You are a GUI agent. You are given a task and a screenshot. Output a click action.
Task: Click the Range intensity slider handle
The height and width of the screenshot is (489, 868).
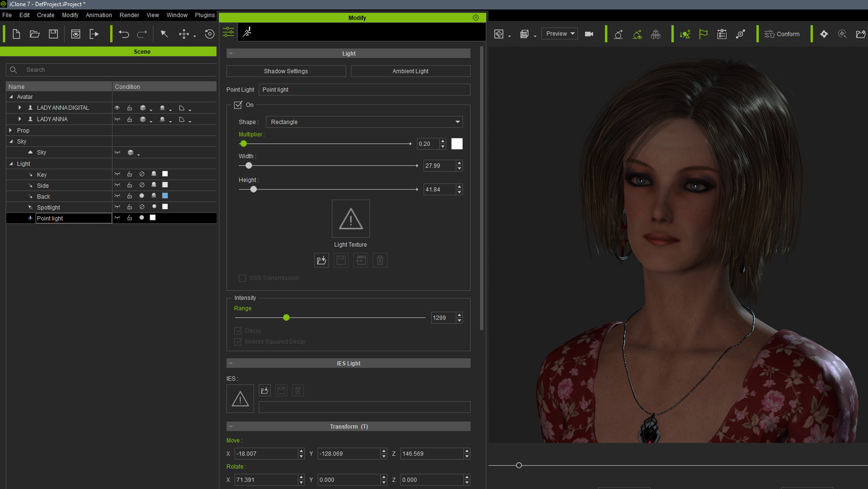(x=286, y=317)
